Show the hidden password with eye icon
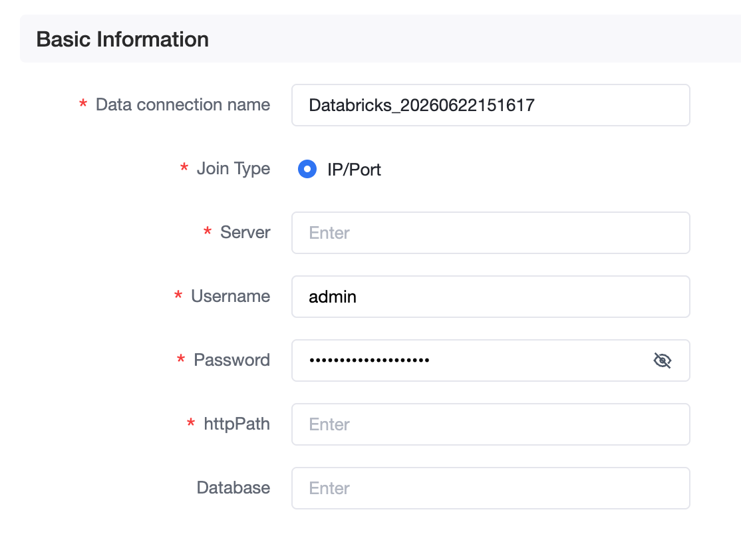This screenshot has height=560, width=741. [662, 360]
